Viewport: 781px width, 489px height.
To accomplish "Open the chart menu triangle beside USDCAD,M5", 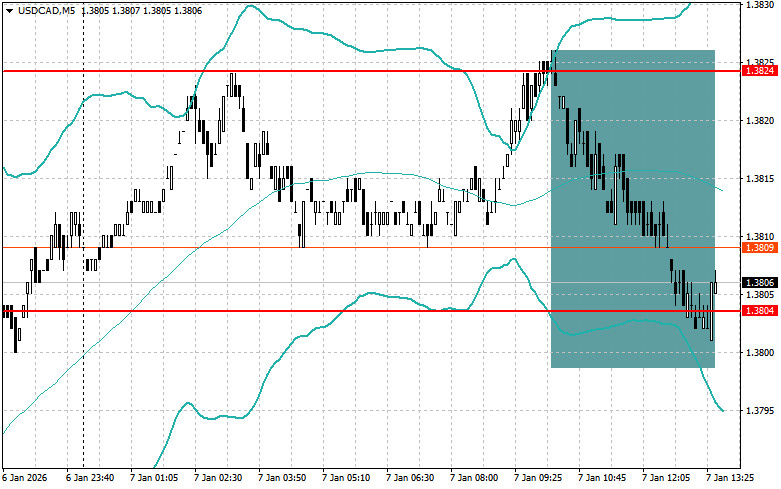I will click(x=9, y=10).
